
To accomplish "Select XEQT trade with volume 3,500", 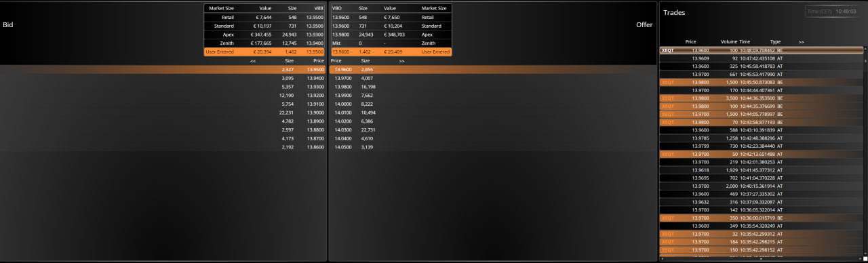I will 761,98.
